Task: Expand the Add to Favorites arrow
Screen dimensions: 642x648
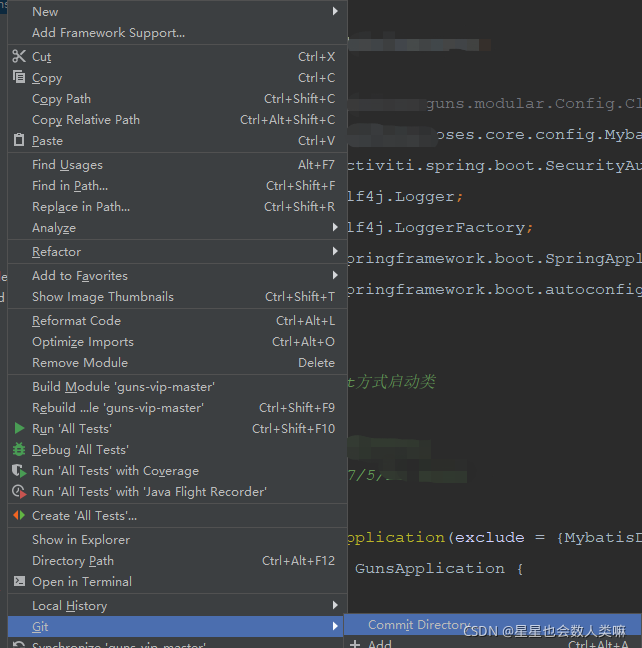Action: tap(335, 275)
